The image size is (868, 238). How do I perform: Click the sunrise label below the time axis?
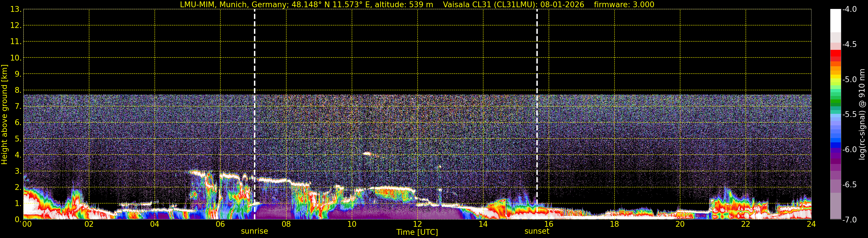254,231
